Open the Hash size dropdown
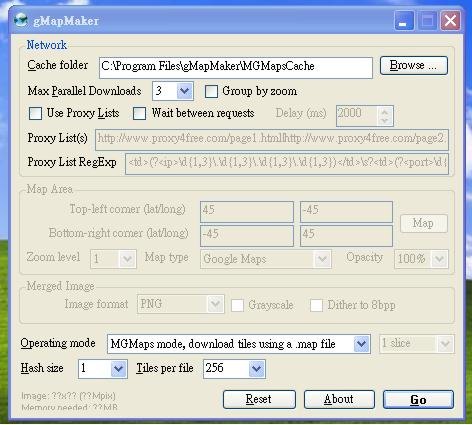 [103, 369]
